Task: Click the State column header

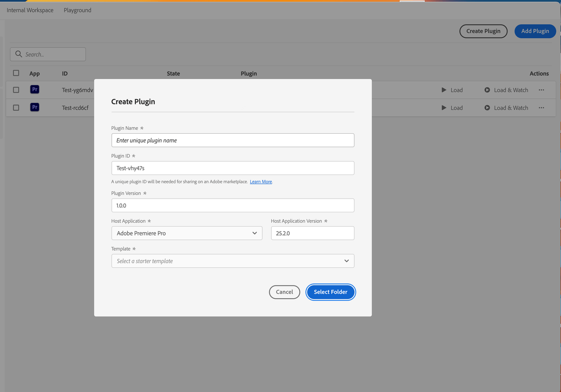Action: click(x=174, y=74)
